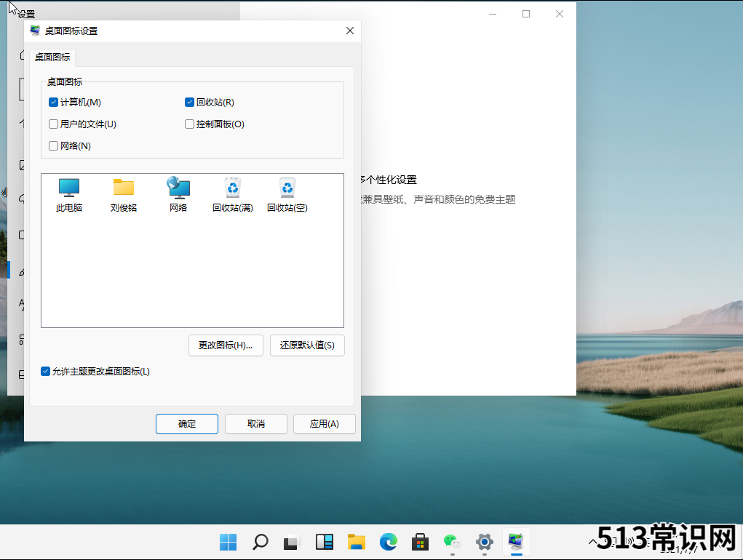Uncheck the 计算机(M) checkbox
The height and width of the screenshot is (560, 743).
[54, 103]
